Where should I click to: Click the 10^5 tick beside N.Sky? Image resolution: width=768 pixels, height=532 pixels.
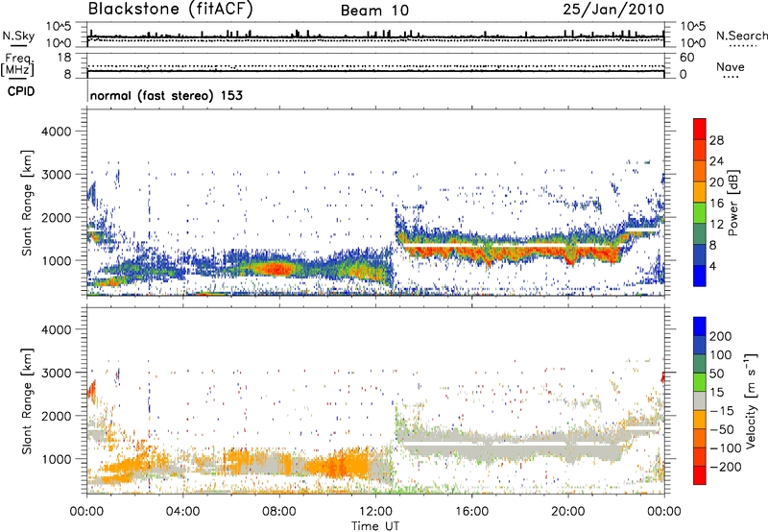59,27
